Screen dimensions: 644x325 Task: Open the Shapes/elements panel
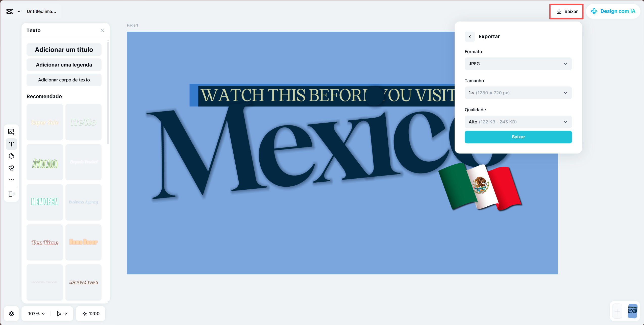pyautogui.click(x=11, y=168)
